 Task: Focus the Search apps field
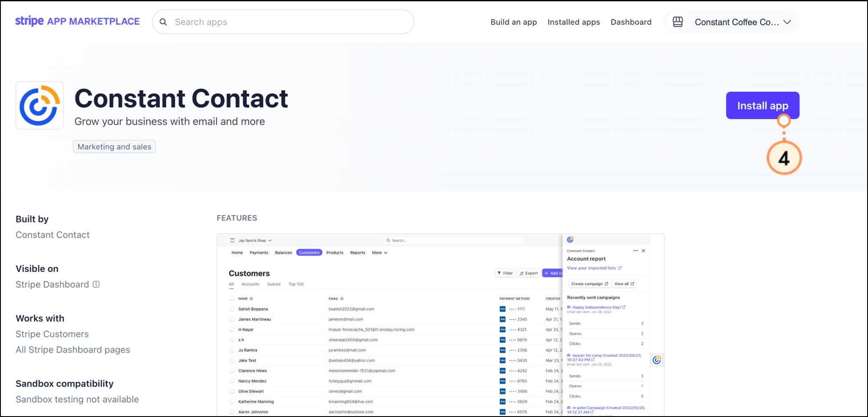[283, 22]
